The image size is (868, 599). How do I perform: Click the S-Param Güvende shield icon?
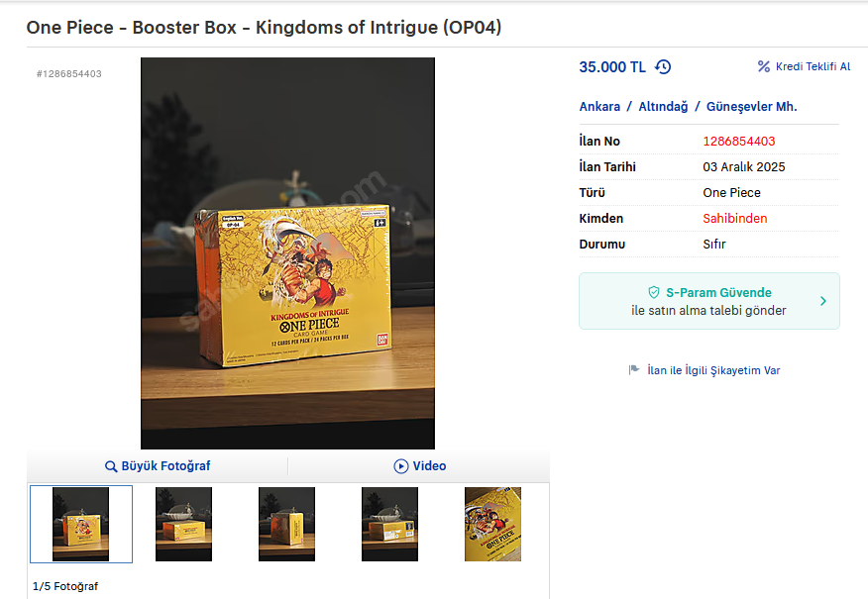click(654, 293)
